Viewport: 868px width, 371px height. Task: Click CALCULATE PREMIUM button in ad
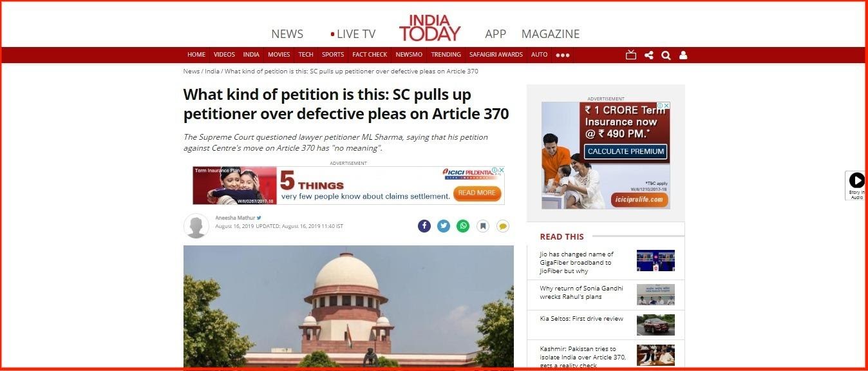tap(626, 151)
